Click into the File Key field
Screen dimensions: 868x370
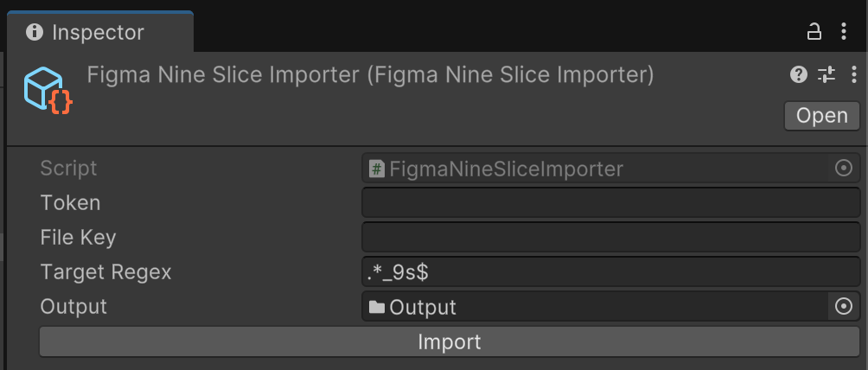pyautogui.click(x=610, y=238)
